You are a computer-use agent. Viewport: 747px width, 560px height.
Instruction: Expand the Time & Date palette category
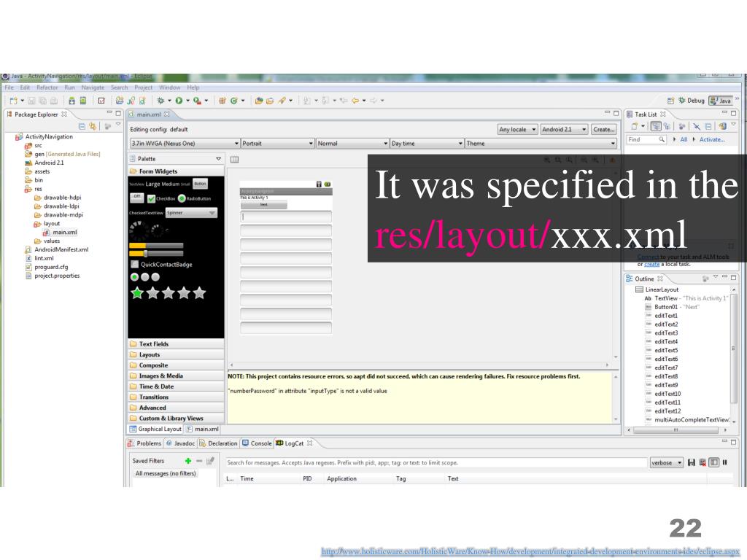click(x=176, y=386)
